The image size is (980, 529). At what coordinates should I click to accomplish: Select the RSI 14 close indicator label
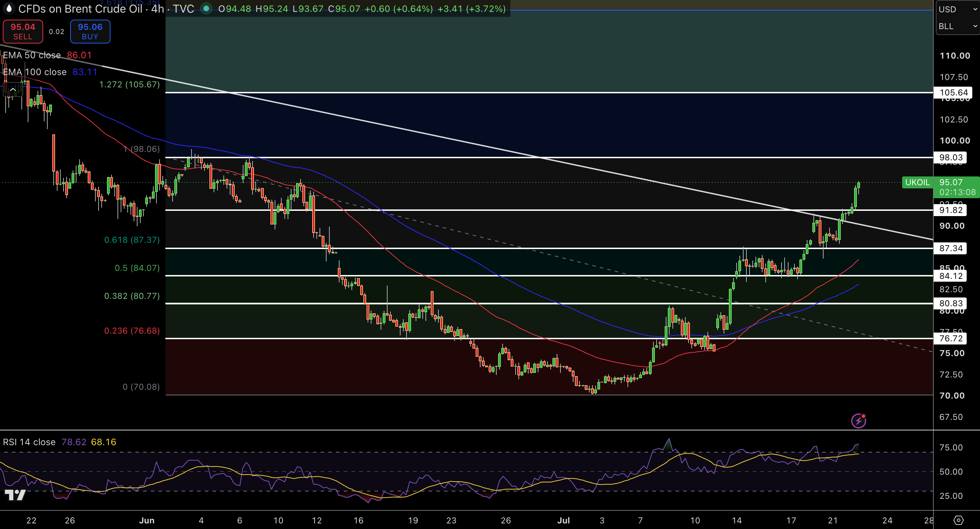point(29,442)
